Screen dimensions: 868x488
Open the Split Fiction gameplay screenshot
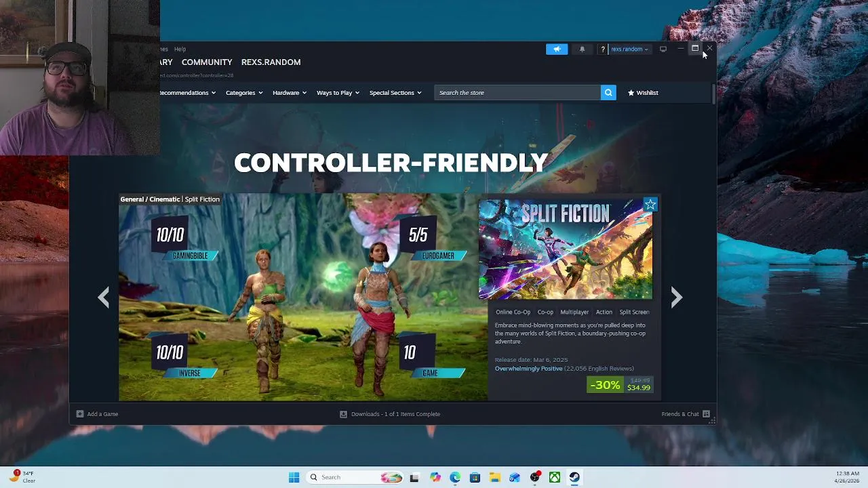[303, 297]
